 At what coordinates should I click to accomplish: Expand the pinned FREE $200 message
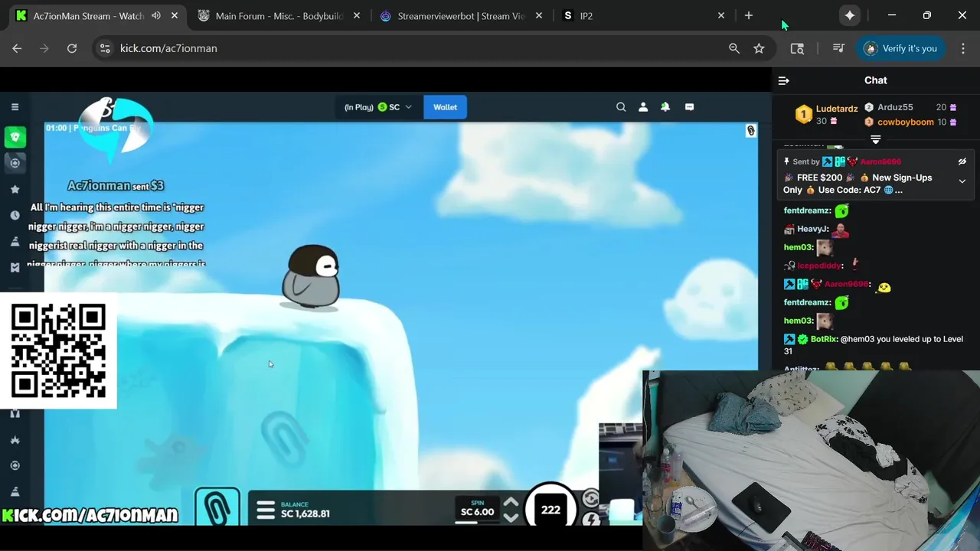click(x=962, y=181)
